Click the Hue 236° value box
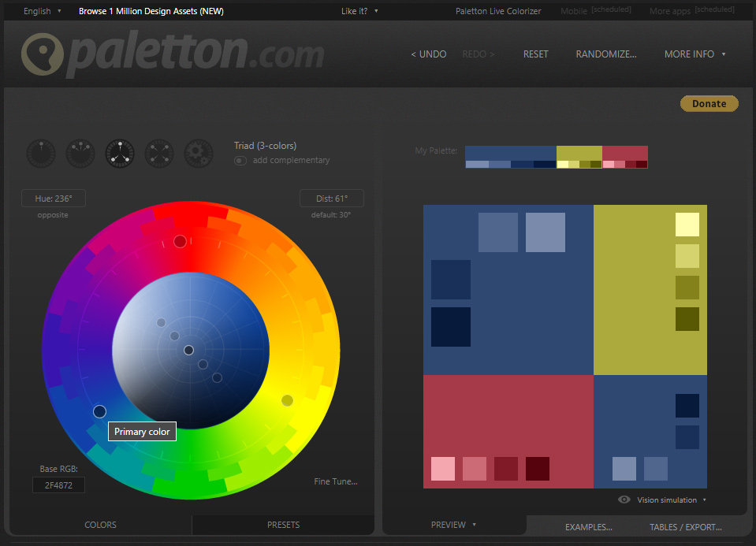756x546 pixels. pyautogui.click(x=54, y=199)
